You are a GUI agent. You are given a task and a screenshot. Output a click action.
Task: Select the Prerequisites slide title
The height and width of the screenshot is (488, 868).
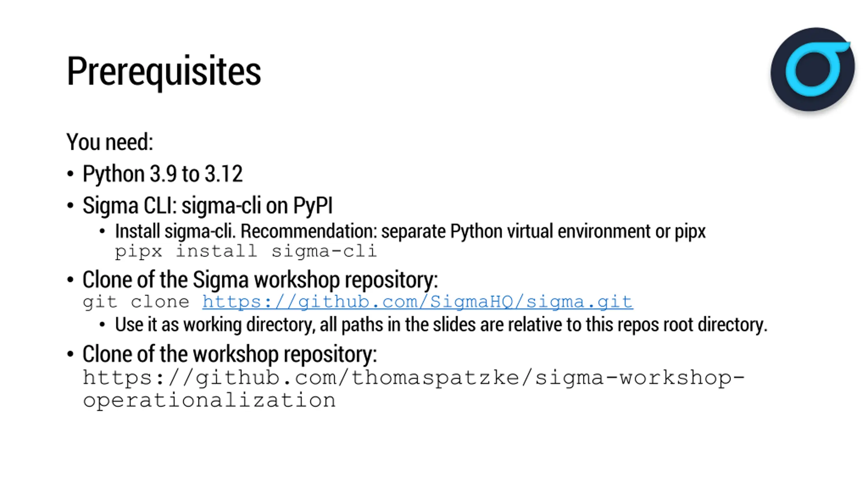tap(164, 72)
